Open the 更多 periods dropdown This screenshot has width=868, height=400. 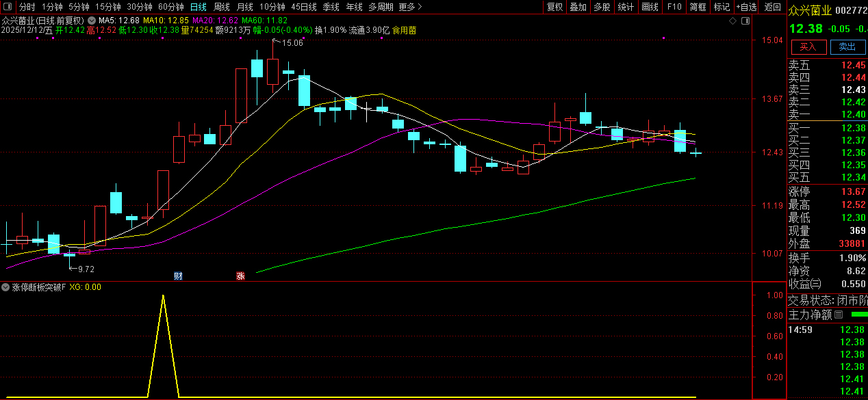[409, 7]
